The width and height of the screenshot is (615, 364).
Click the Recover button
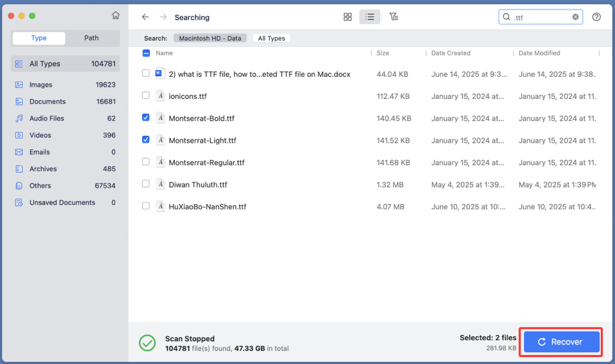560,341
